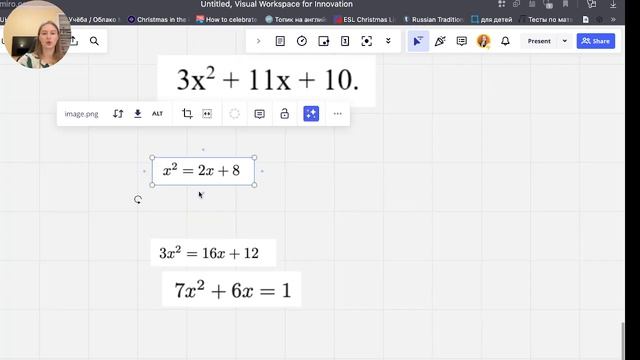
Task: Click the browser bookmark icon at top
Action: click(x=565, y=4)
